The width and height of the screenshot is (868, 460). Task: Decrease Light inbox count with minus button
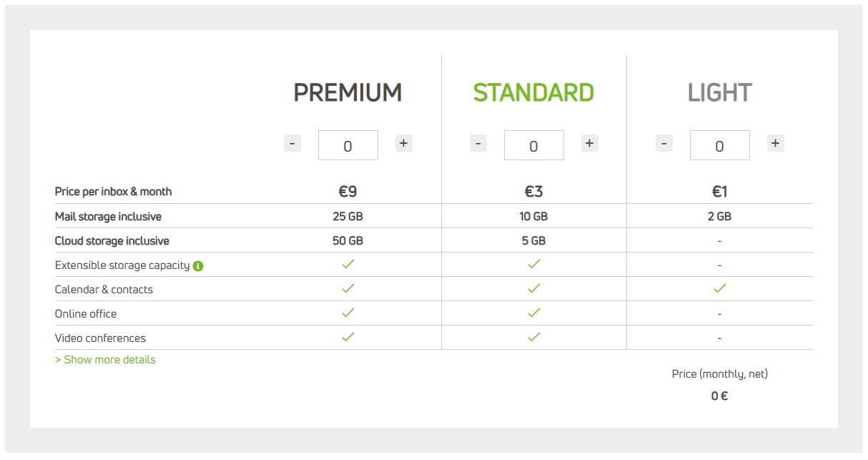pyautogui.click(x=664, y=143)
